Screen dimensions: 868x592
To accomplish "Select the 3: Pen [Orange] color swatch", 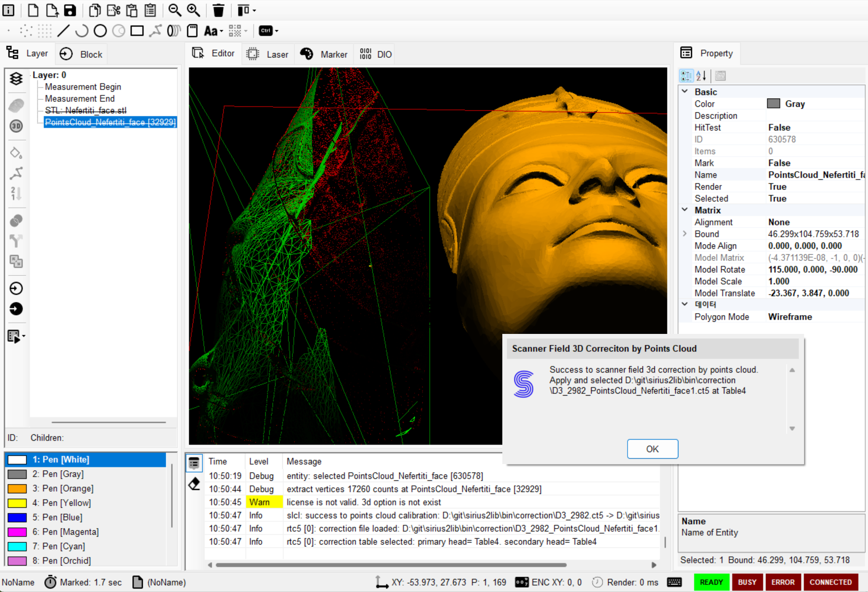I will [x=18, y=488].
